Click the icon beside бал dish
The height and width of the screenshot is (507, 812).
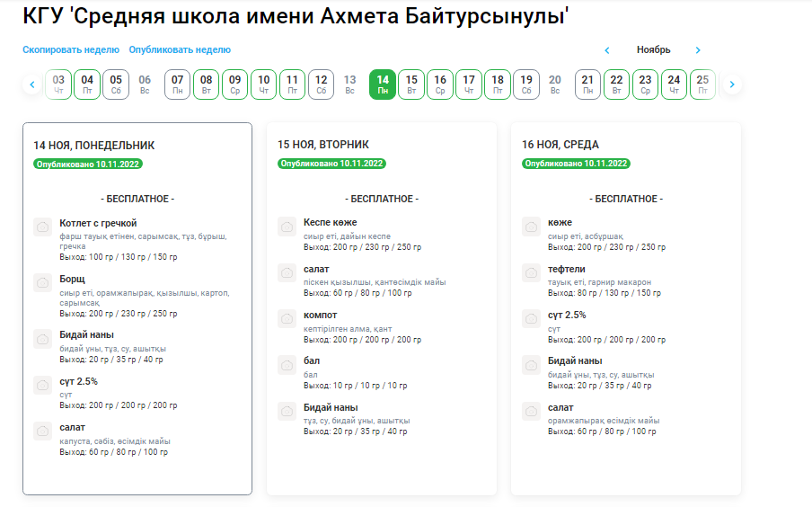point(287,365)
